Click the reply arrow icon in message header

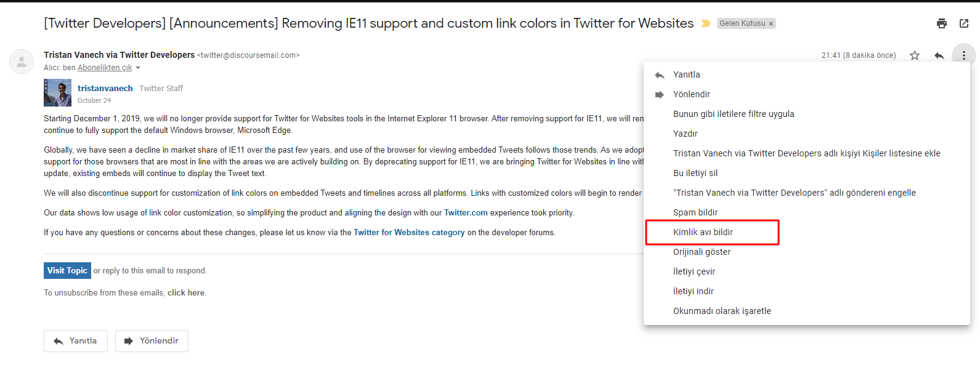pos(939,55)
